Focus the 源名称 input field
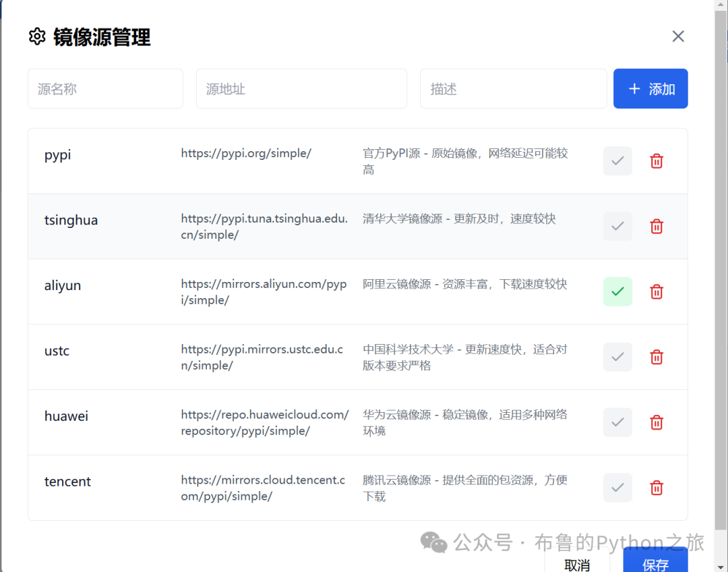Viewport: 728px width, 572px height. click(105, 89)
